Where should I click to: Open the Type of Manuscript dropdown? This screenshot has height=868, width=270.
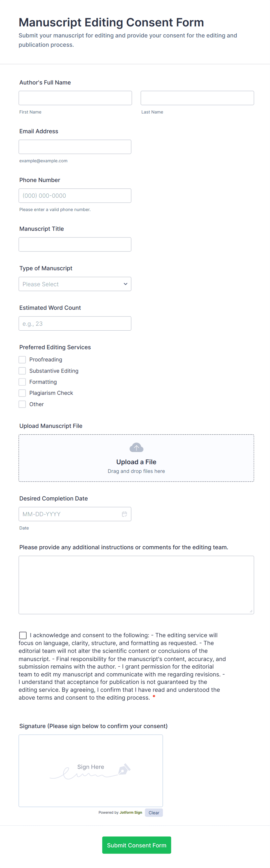click(75, 284)
